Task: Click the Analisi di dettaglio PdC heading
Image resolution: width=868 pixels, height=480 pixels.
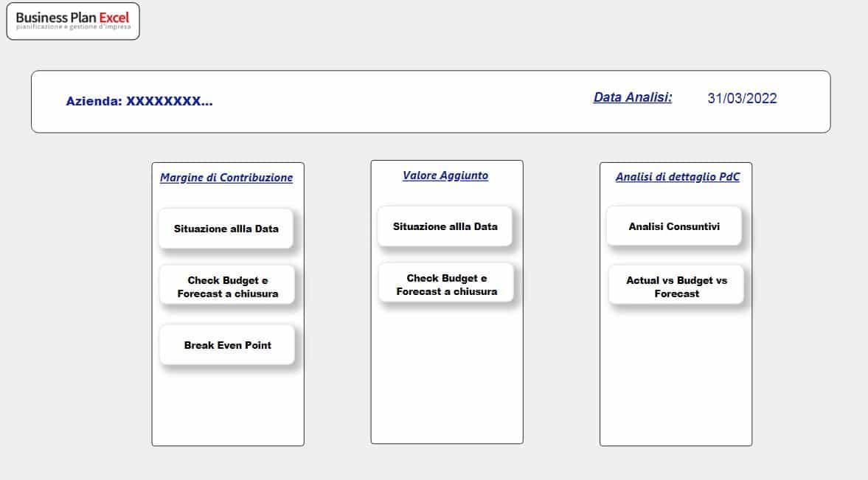Action: (677, 177)
